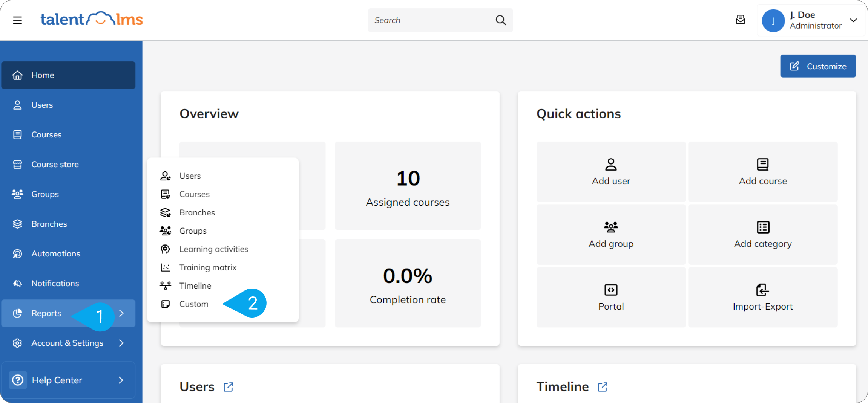Click the Users sidebar icon
This screenshot has width=868, height=403.
[17, 105]
